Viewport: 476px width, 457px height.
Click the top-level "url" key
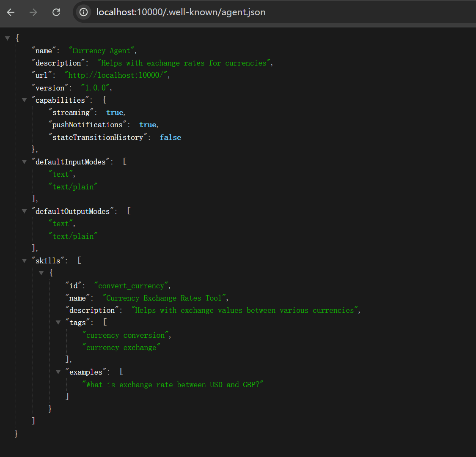click(x=41, y=75)
